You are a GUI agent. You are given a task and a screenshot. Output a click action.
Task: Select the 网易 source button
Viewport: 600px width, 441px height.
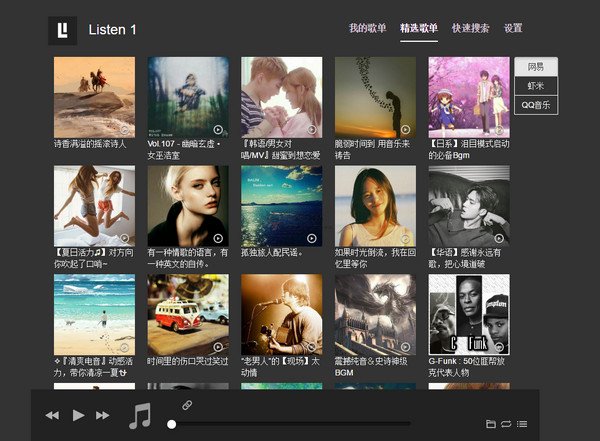[x=536, y=67]
